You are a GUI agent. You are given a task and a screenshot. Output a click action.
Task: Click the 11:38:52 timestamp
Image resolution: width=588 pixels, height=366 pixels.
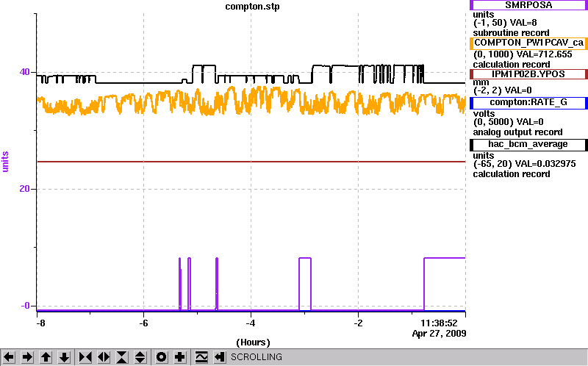tap(439, 323)
